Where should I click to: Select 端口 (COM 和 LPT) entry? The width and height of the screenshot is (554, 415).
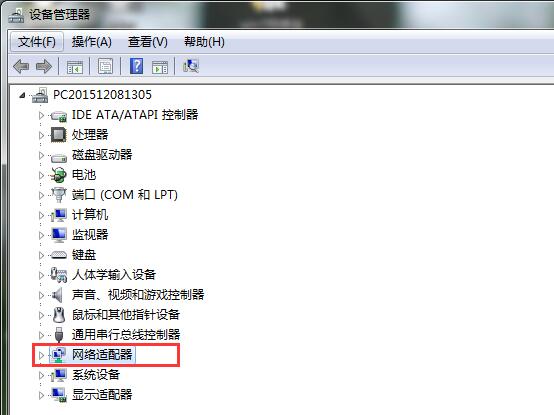(125, 195)
